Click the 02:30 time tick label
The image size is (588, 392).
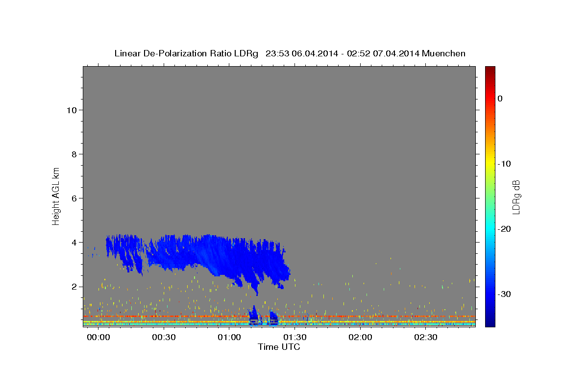(426, 338)
